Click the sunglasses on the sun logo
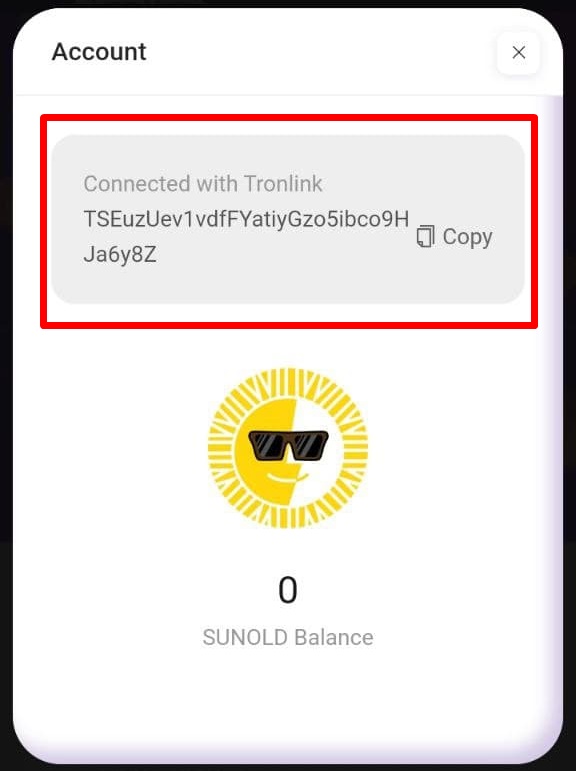 (x=288, y=445)
